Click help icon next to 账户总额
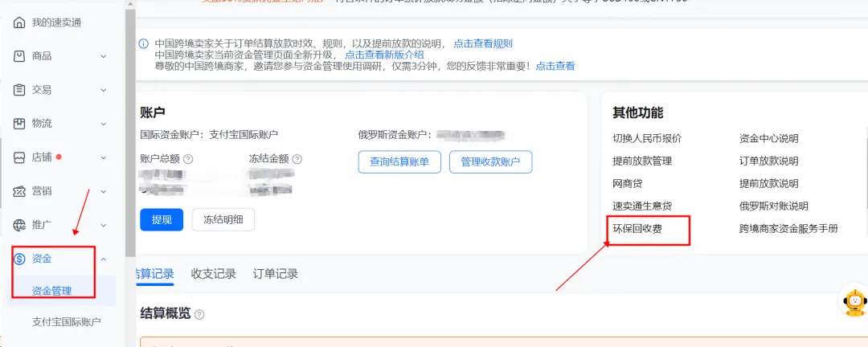 188,160
